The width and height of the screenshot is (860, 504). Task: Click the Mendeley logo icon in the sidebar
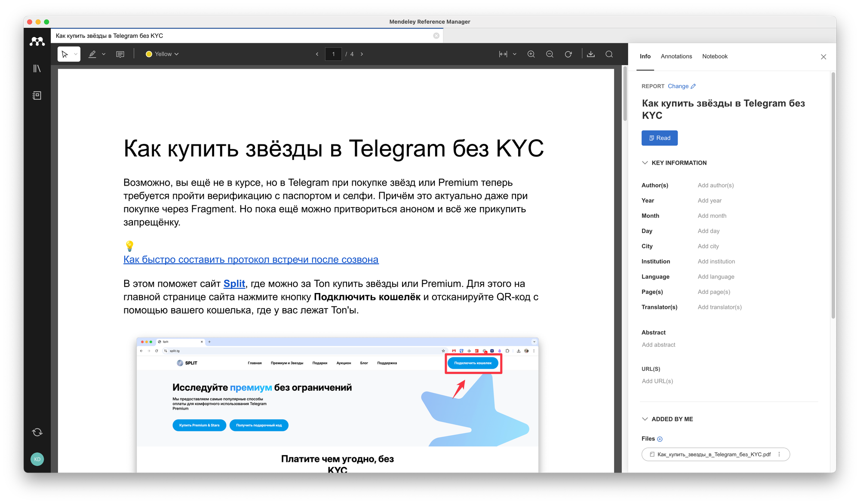[37, 41]
